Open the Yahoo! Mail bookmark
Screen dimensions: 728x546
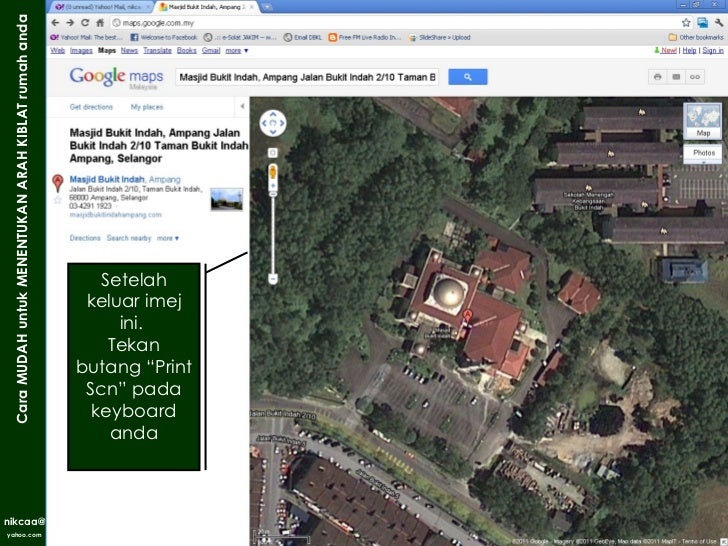tap(86, 37)
